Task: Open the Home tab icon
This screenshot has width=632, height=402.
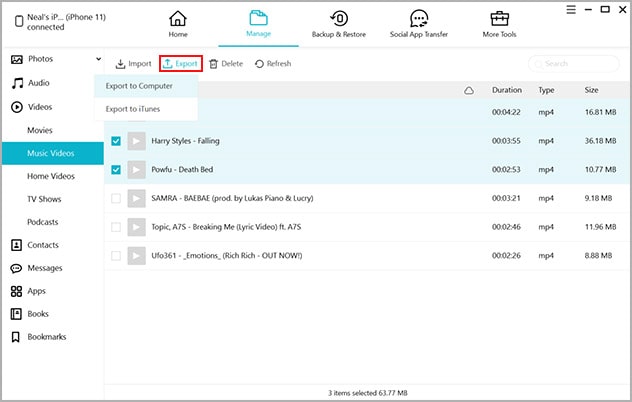Action: (x=178, y=19)
